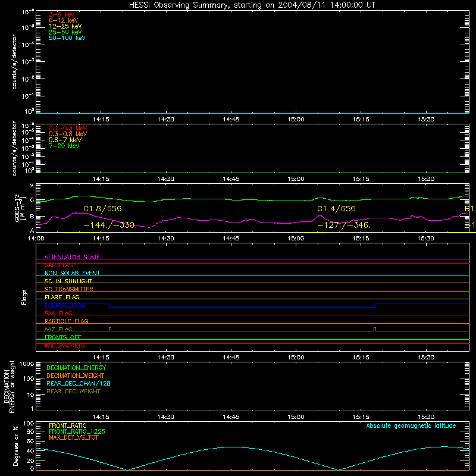
Task: Click the Degrees or % axis title
Action: click(x=15, y=446)
